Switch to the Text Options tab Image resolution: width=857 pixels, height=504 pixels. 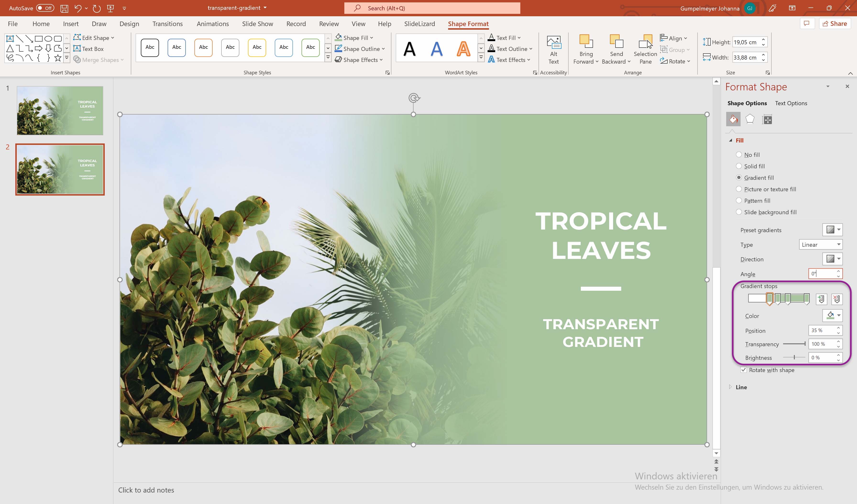pos(791,103)
